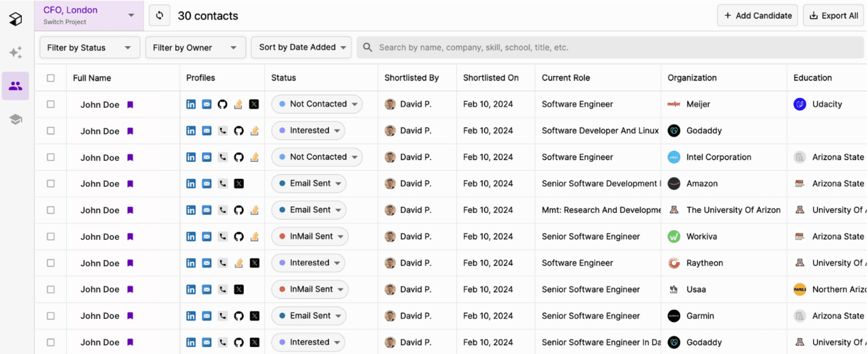Open the graduation cap sidebar icon
This screenshot has height=354, width=868.
tap(16, 119)
